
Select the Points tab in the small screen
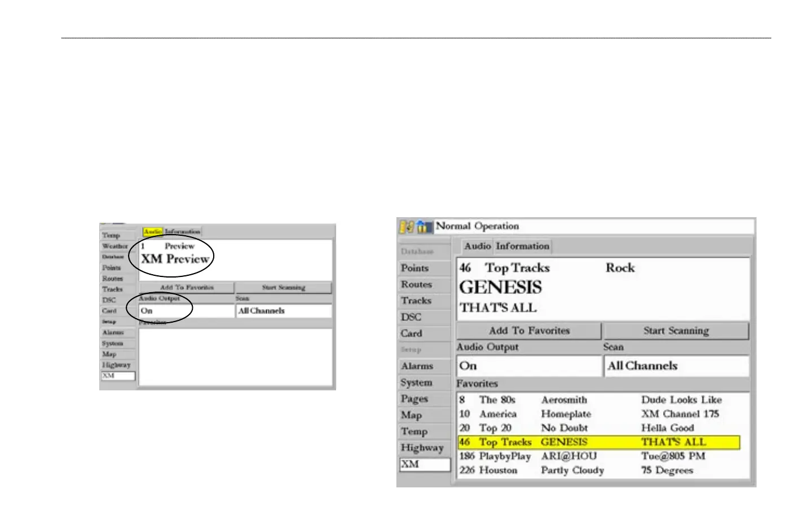pyautogui.click(x=118, y=268)
